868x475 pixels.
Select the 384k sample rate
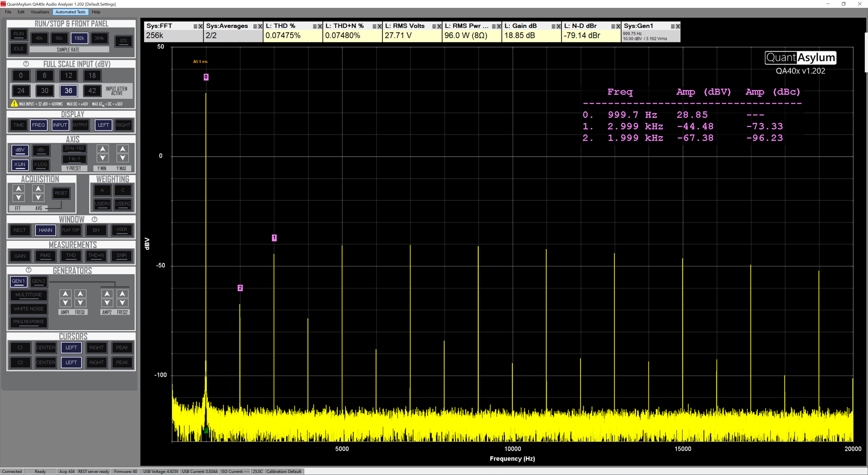(x=99, y=38)
